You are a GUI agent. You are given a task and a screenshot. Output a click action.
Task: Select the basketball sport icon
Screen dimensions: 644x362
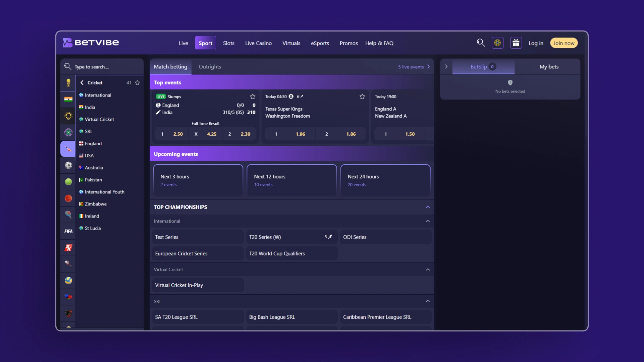pos(68,198)
